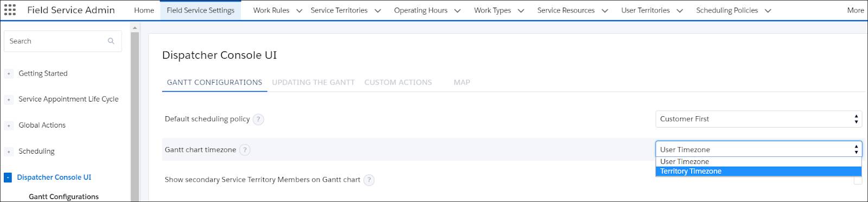Viewport: 868px width, 202px height.
Task: Open the Service Resources chevron menu
Action: pyautogui.click(x=605, y=10)
